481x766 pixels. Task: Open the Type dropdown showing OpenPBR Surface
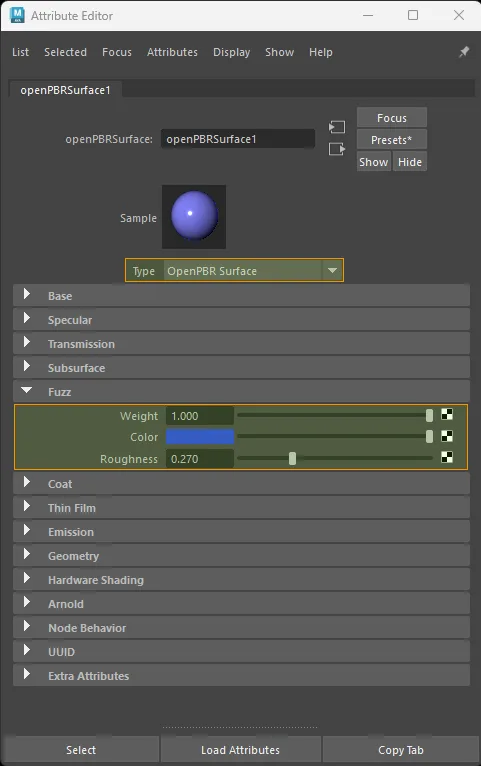pos(253,271)
